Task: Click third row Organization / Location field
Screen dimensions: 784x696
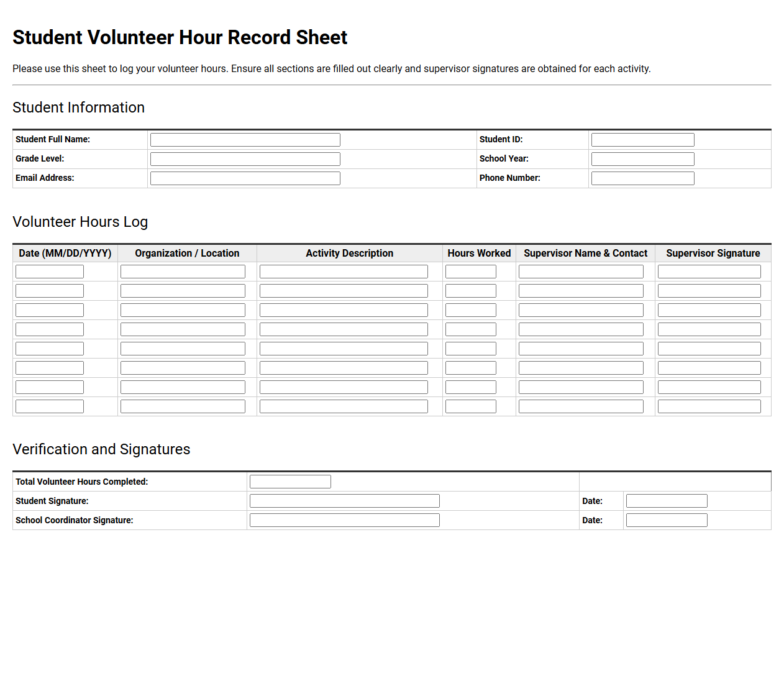Action: [x=183, y=310]
